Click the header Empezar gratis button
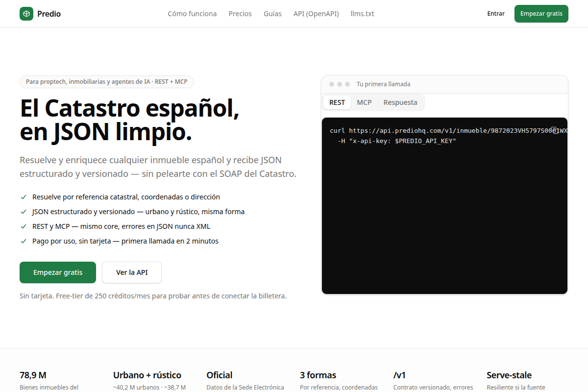The image size is (588, 392). tap(541, 14)
